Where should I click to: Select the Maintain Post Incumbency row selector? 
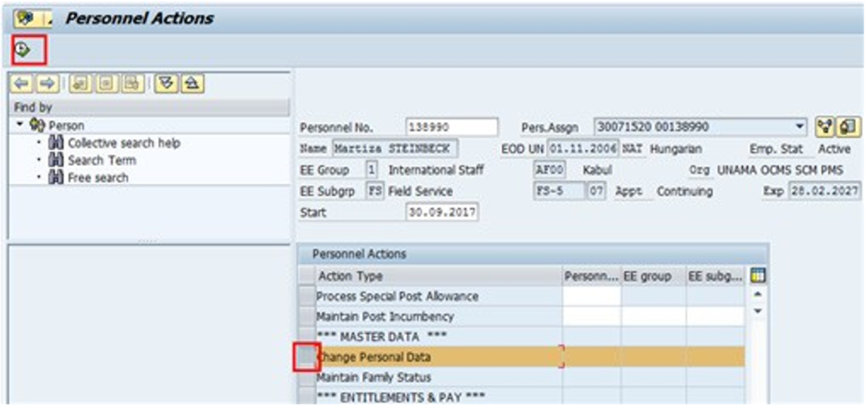[x=306, y=317]
